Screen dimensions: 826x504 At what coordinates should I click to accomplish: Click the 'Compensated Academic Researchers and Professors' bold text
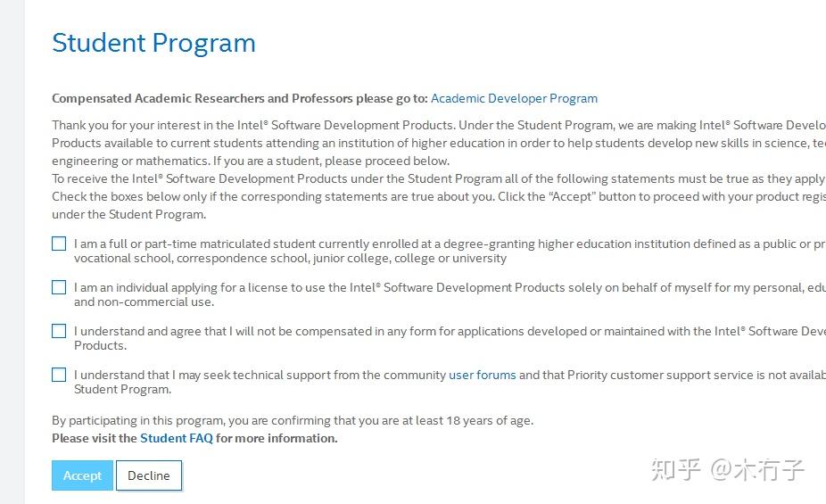240,98
